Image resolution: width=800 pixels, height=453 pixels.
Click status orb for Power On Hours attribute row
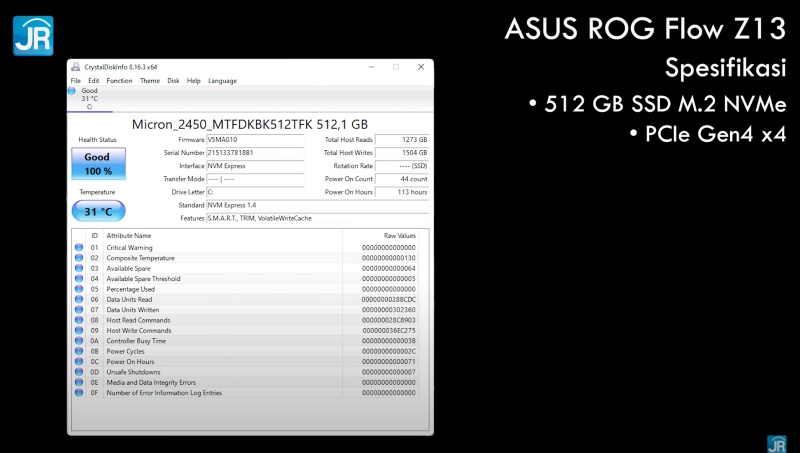pyautogui.click(x=79, y=362)
